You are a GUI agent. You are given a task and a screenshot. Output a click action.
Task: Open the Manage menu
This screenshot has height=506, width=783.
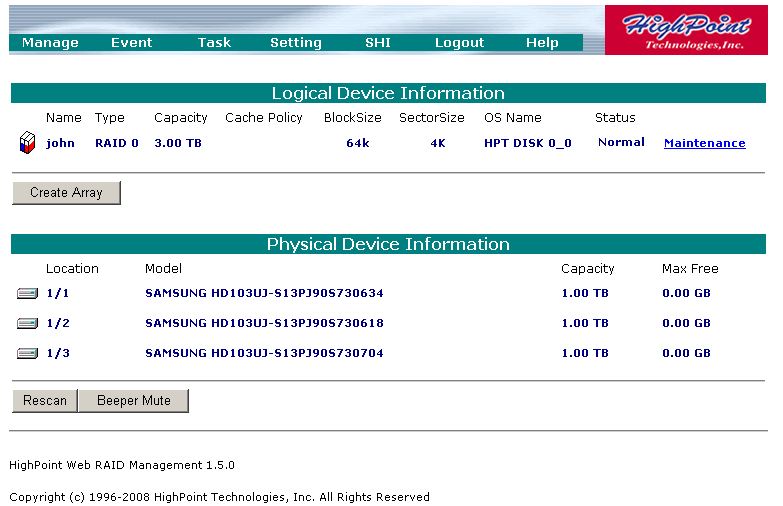(x=50, y=42)
